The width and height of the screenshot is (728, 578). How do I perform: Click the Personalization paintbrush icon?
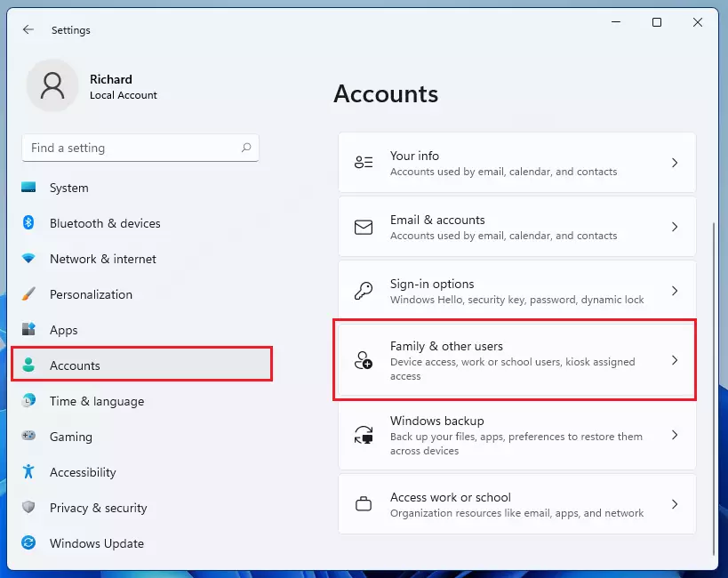click(28, 293)
